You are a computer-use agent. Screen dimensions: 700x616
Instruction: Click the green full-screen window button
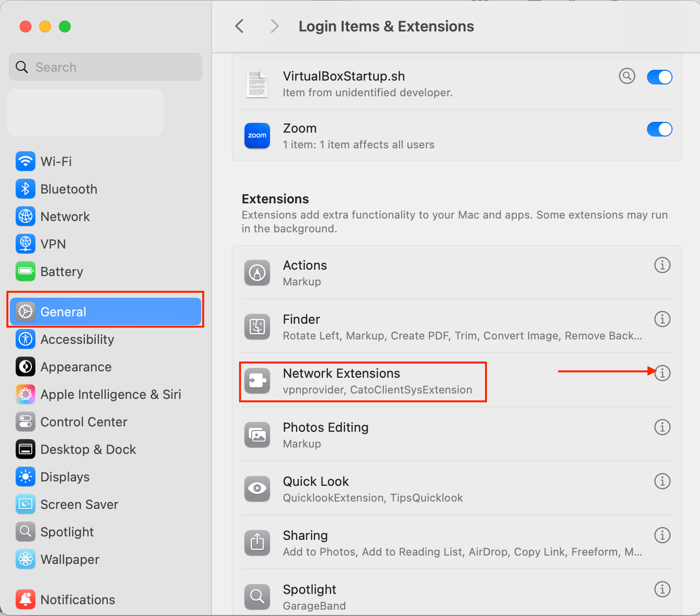[x=65, y=27]
